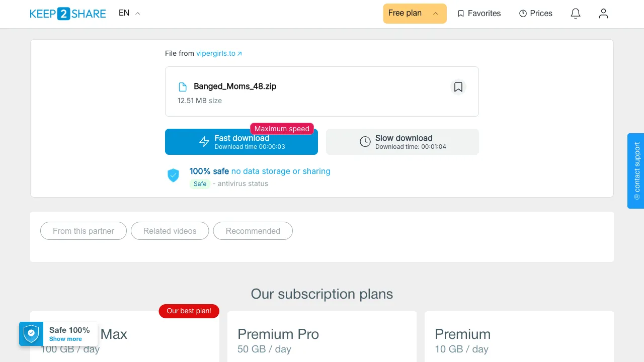Image resolution: width=644 pixels, height=362 pixels.
Task: Select the From this partner tab
Action: (84, 231)
